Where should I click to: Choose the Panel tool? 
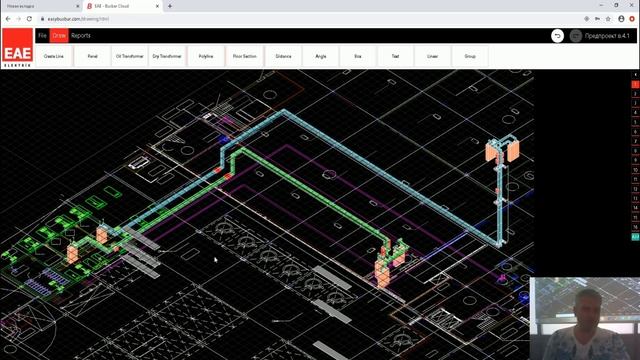tap(92, 56)
